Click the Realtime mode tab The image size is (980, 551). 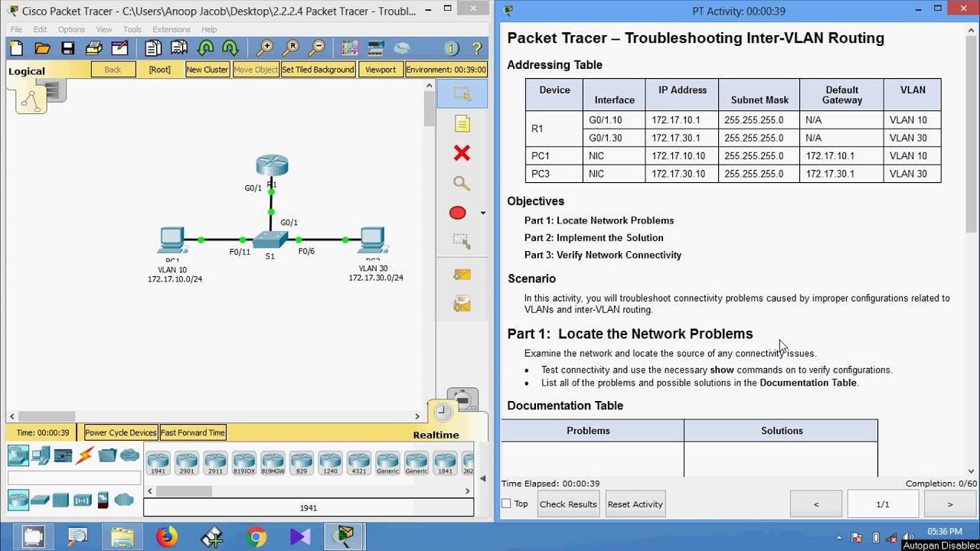(436, 435)
